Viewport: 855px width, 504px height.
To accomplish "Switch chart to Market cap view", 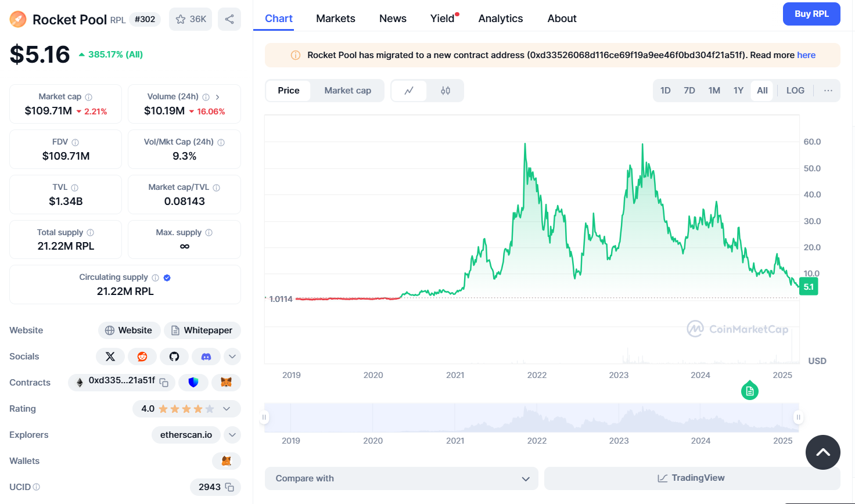I will pos(347,91).
